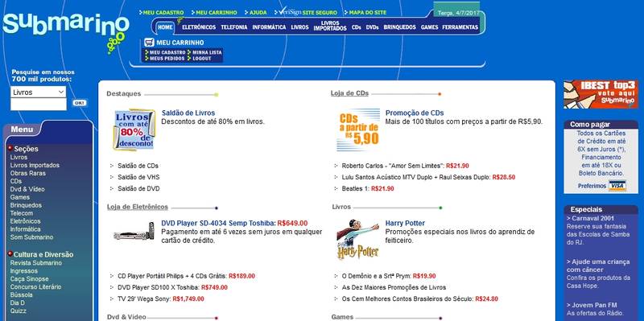644x321 pixels.
Task: Go to the BRINQUEDOS navigation tab
Action: click(399, 27)
